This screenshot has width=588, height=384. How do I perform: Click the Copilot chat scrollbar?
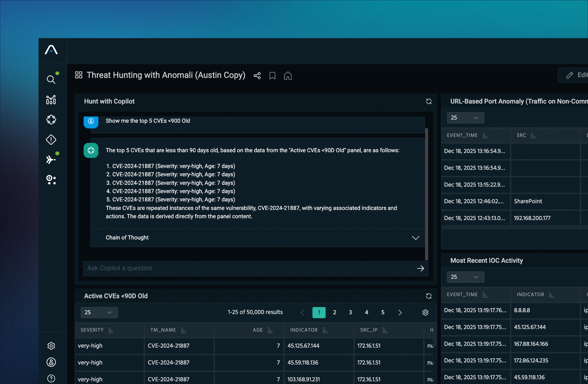[426, 194]
